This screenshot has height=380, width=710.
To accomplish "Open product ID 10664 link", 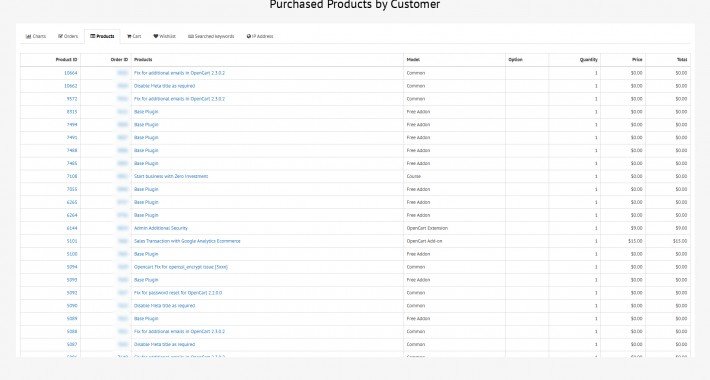I will (71, 73).
